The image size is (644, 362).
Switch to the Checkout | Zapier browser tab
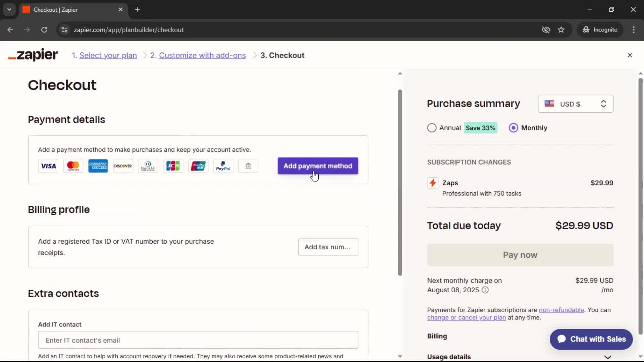(x=73, y=10)
